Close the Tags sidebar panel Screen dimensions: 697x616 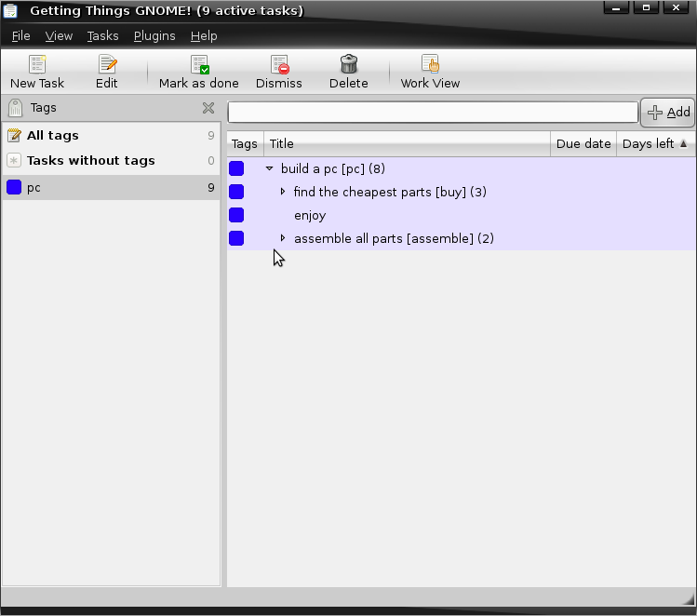click(x=208, y=108)
